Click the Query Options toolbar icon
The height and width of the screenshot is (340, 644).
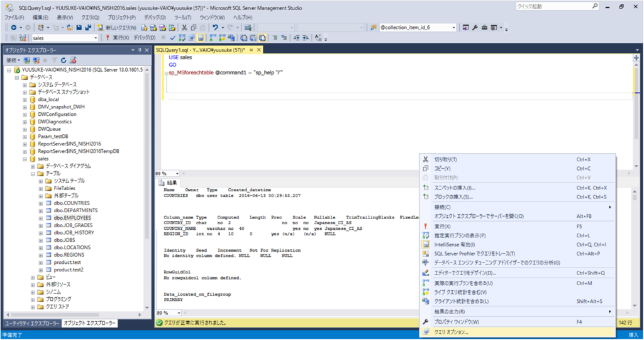pyautogui.click(x=191, y=38)
